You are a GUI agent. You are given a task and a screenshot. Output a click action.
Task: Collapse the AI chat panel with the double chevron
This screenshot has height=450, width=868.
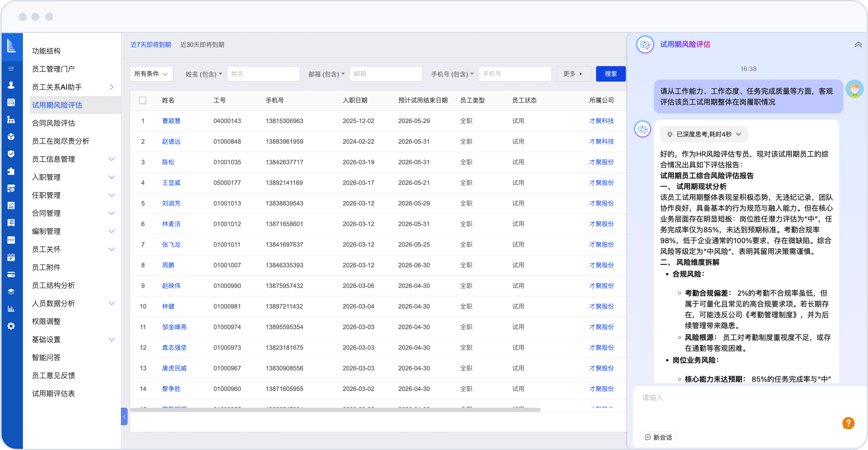point(858,45)
